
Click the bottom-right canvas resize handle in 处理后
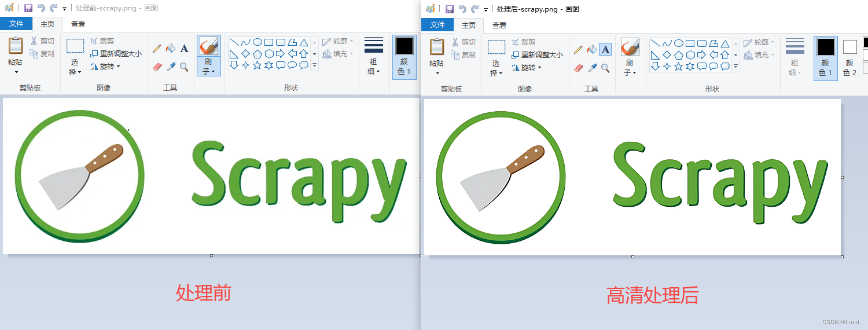(842, 256)
